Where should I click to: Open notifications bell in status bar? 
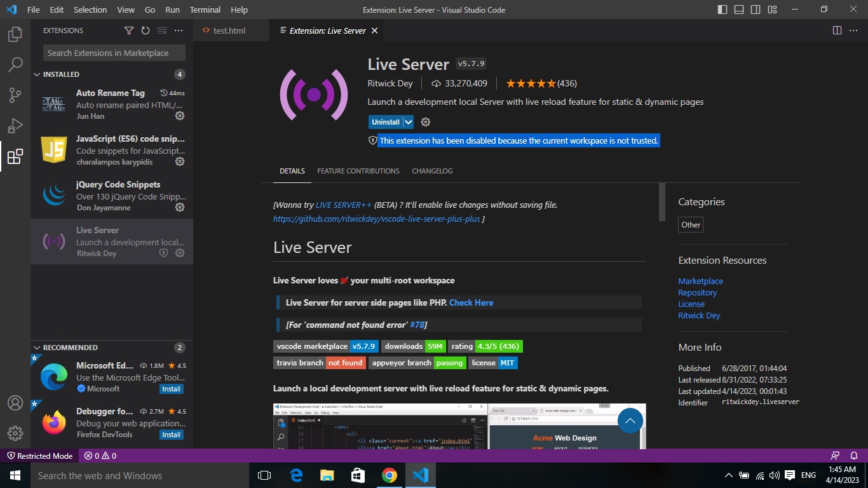coord(855,456)
